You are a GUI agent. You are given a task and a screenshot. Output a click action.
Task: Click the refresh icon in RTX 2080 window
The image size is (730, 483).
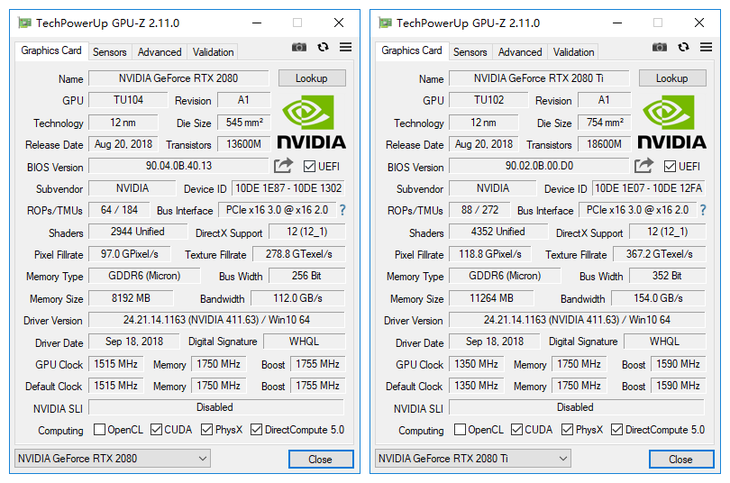tap(323, 47)
